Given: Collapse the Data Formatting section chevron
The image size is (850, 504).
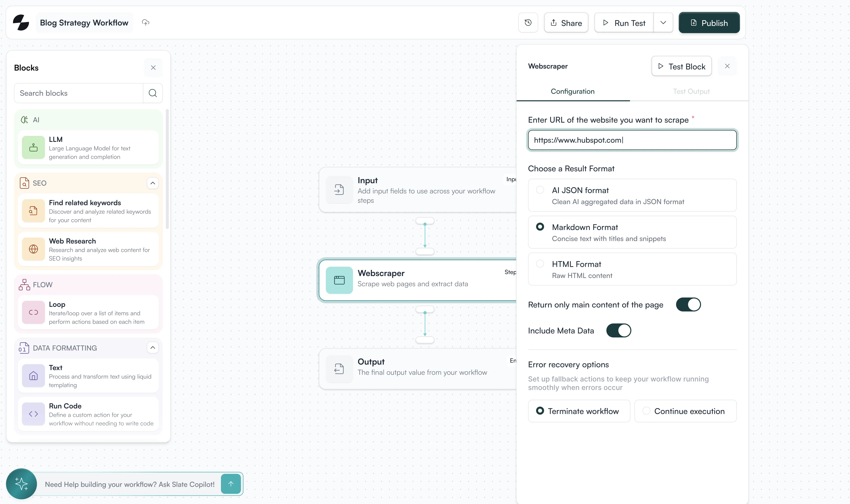Looking at the screenshot, I should coord(153,347).
